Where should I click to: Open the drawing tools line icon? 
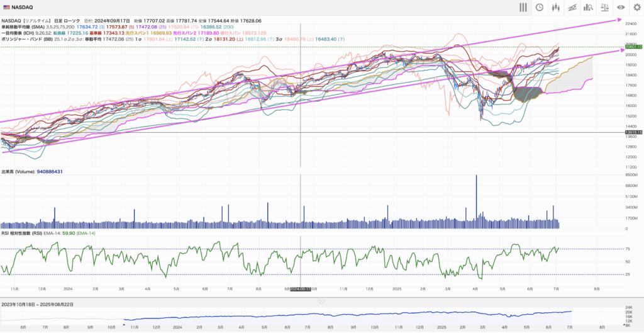click(x=572, y=7)
